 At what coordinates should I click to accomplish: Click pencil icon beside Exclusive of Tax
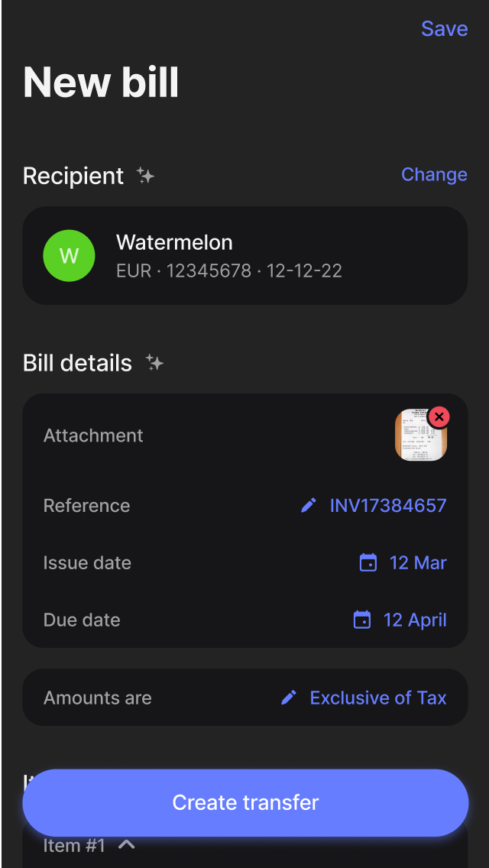pos(289,698)
